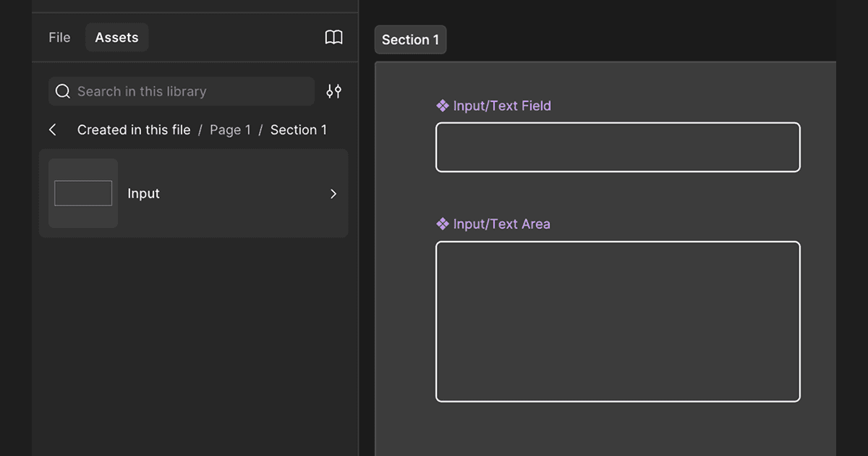Expand the Input folder chevron arrow
Screen dimensions: 868x456
click(333, 193)
